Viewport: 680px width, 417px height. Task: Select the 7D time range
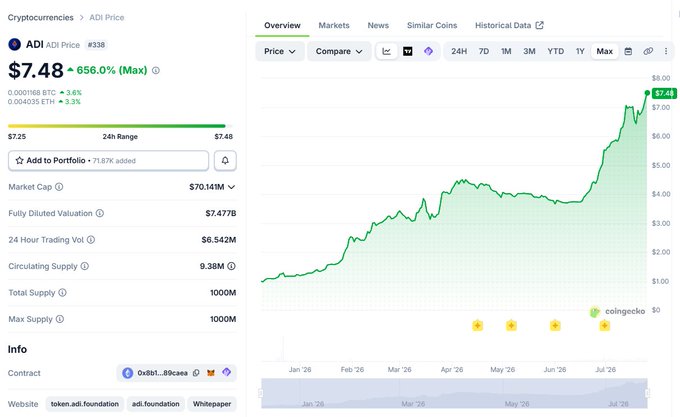coord(484,51)
